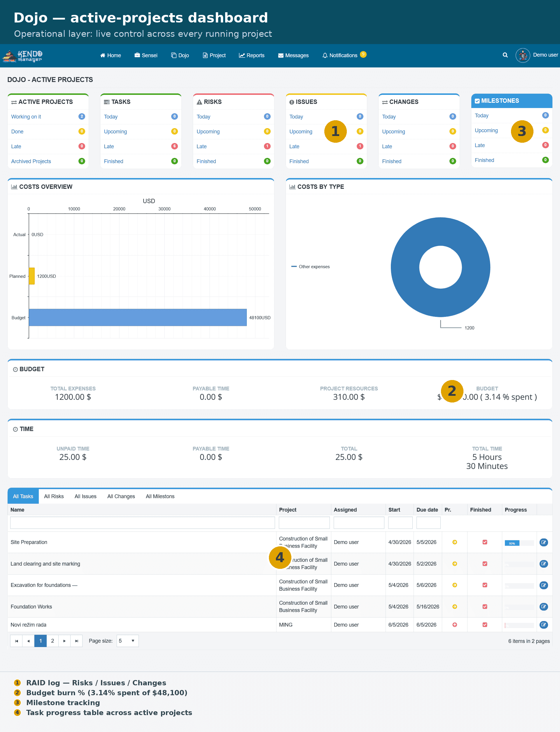Click the blue Budget bar in chart

(138, 318)
